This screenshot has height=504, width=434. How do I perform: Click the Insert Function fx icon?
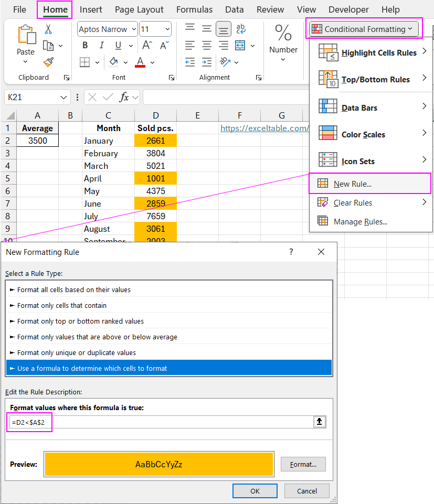click(124, 97)
